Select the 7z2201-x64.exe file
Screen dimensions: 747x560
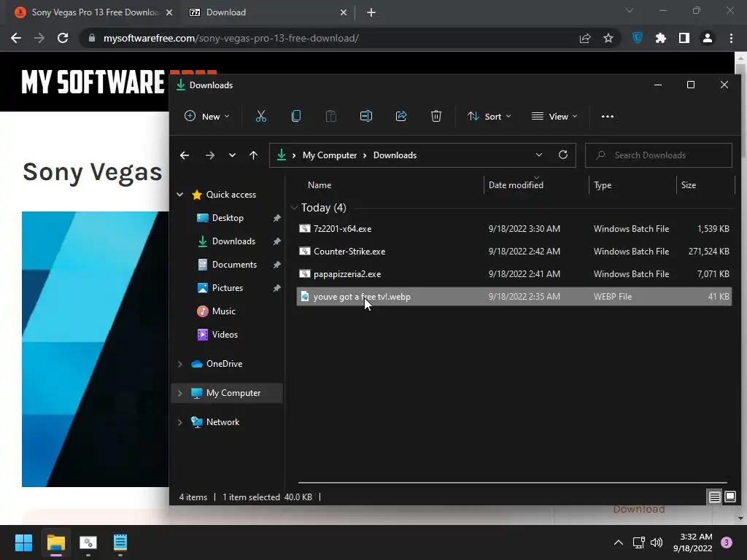[x=514, y=229]
